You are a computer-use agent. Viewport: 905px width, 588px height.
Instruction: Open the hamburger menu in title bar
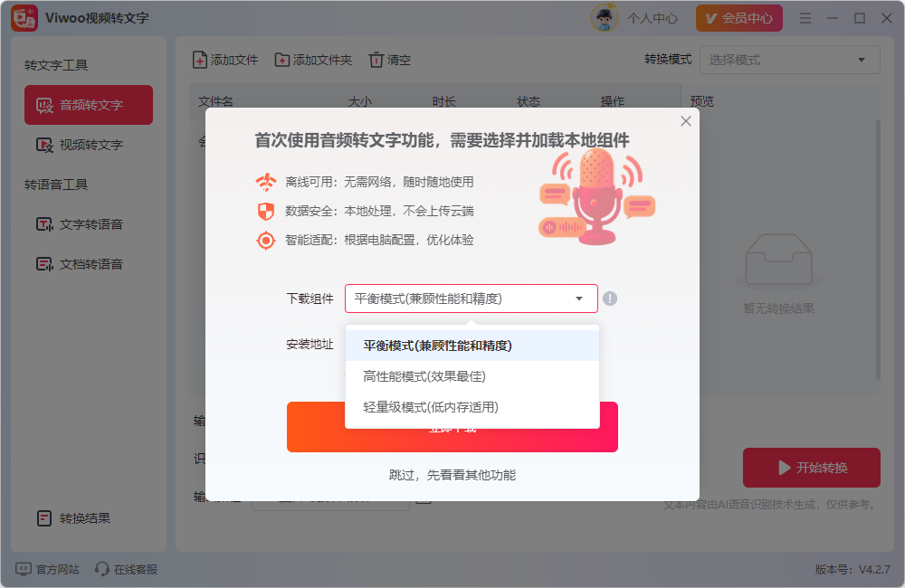coord(805,18)
